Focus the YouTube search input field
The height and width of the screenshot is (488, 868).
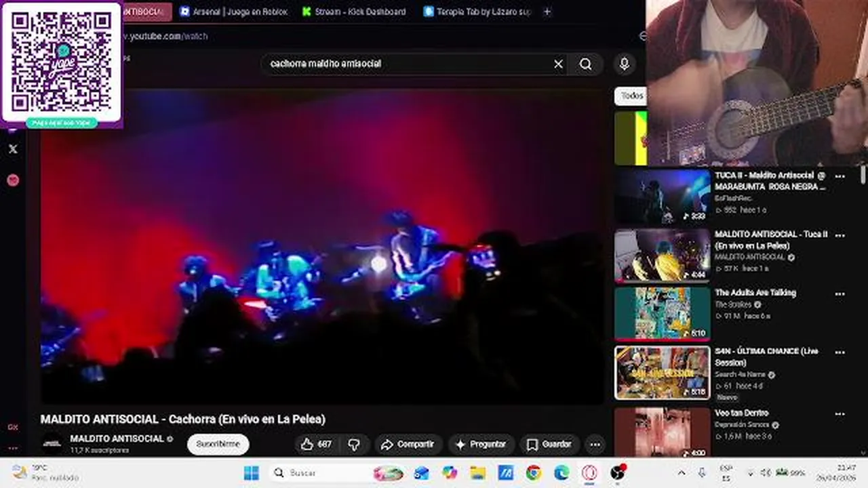click(x=407, y=64)
